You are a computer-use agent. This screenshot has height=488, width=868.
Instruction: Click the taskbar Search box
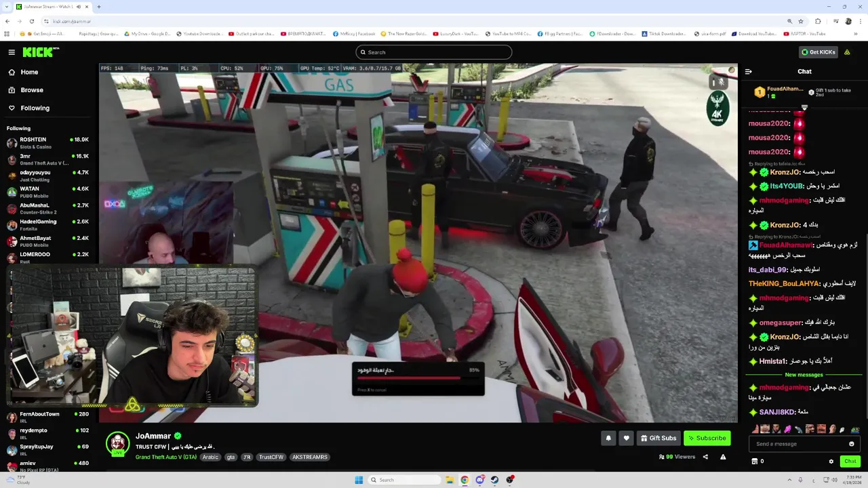405,480
